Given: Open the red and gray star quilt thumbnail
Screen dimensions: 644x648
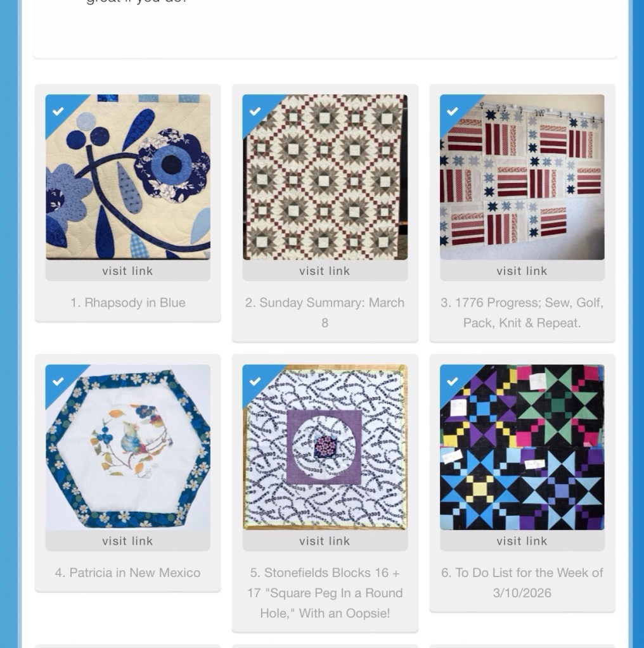Looking at the screenshot, I should [325, 177].
